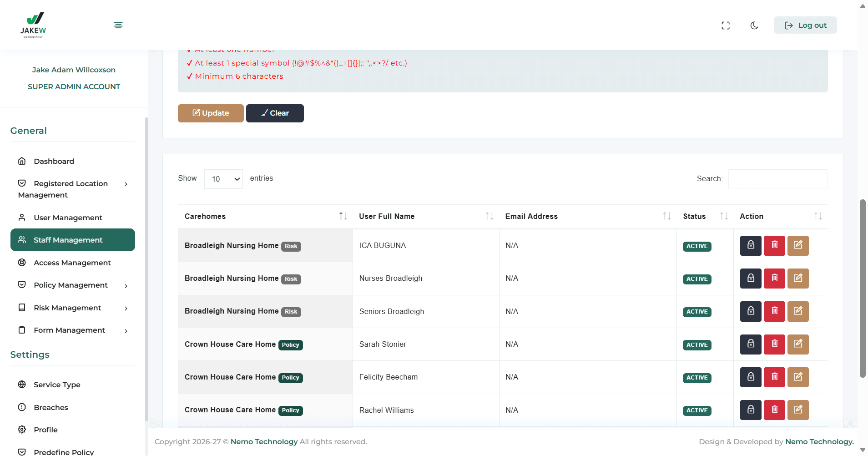Click lock icon for Seniors Broadleigh
Image resolution: width=868 pixels, height=456 pixels.
pos(751,312)
